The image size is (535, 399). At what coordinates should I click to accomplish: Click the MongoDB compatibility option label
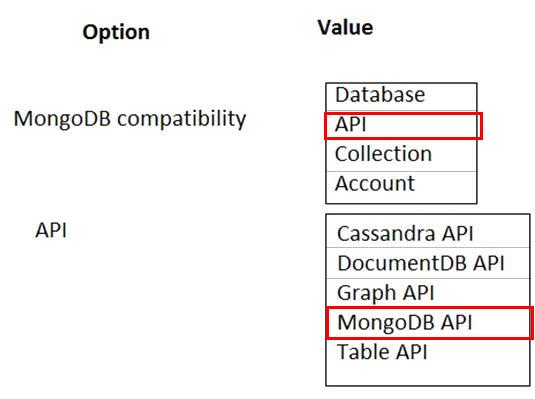[x=130, y=119]
